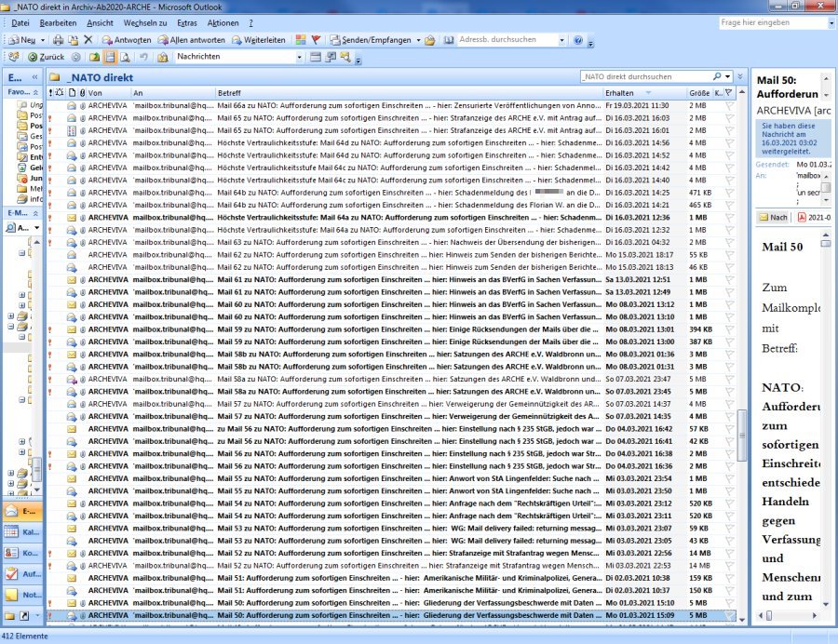Viewport: 838px width, 644px height.
Task: Click the Weiterleiten button
Action: [259, 40]
